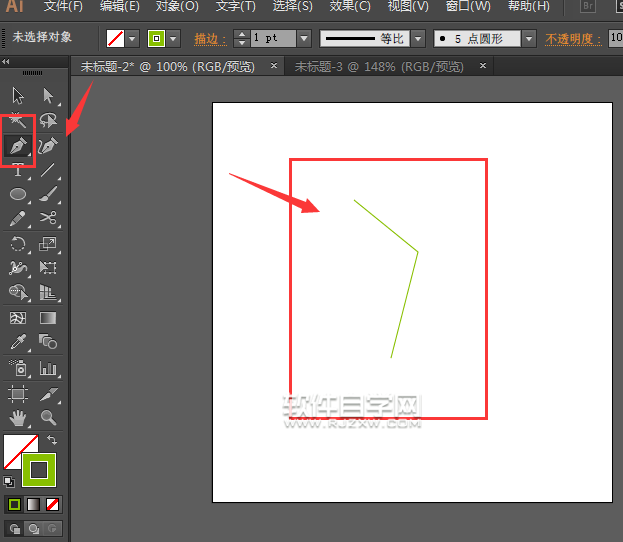
Task: Select the Eyedropper tool
Action: pos(18,343)
